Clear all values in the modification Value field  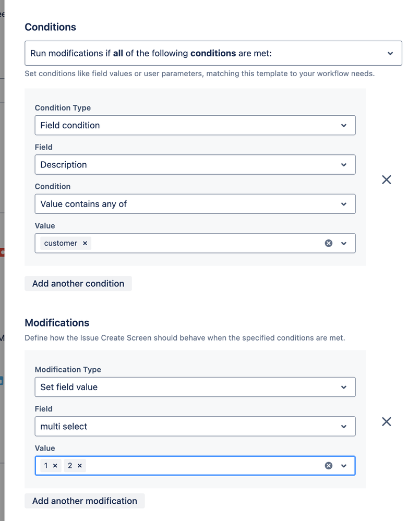tap(329, 466)
